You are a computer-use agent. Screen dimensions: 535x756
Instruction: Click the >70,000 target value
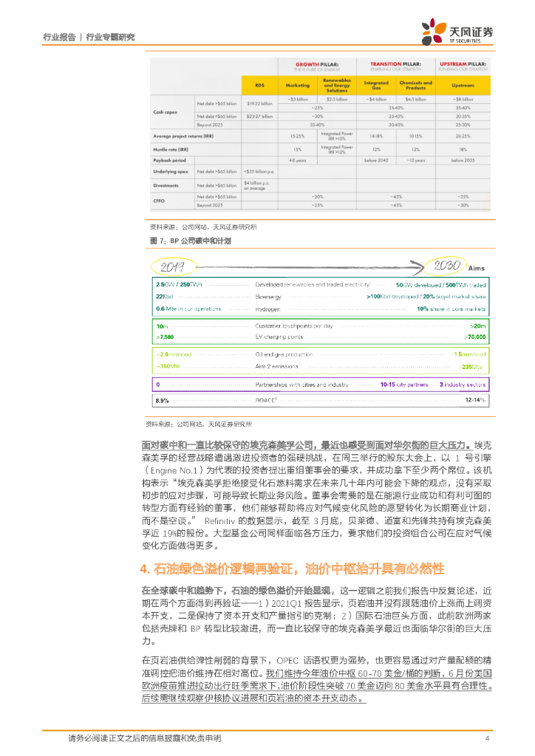click(475, 337)
